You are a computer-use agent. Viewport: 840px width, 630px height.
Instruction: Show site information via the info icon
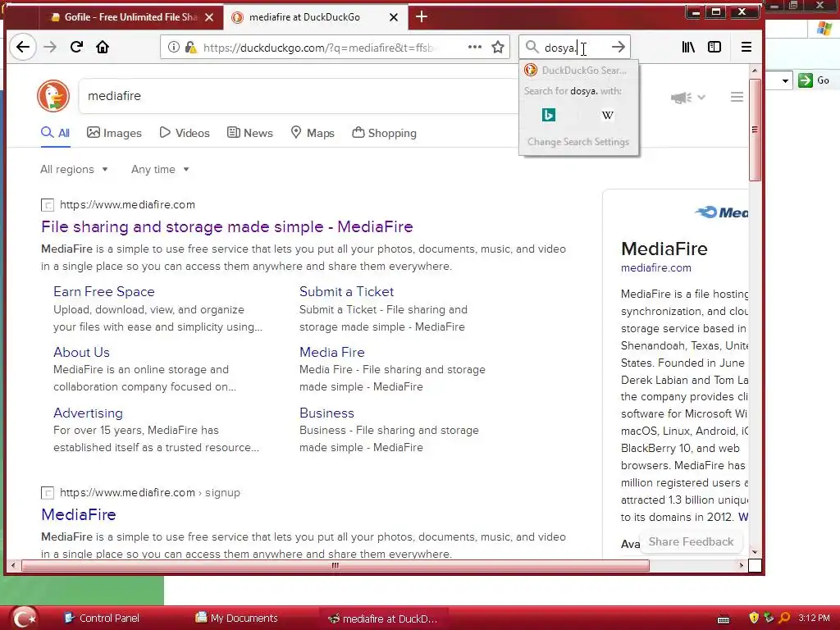click(174, 47)
